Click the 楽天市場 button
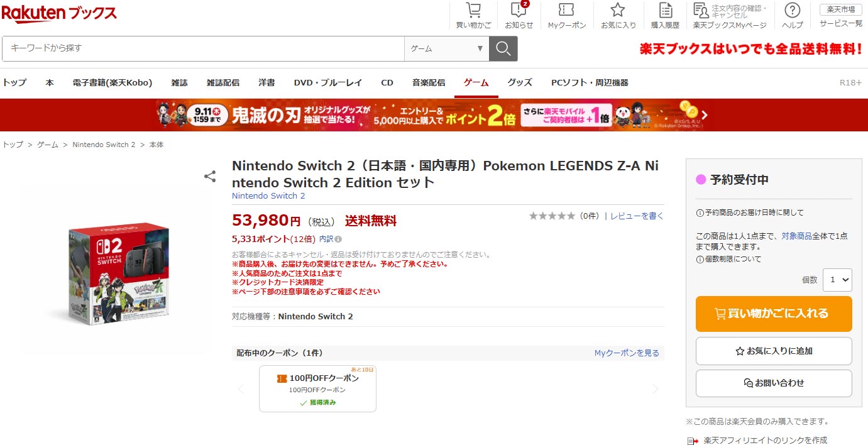Image resolution: width=868 pixels, height=445 pixels. pos(841,9)
